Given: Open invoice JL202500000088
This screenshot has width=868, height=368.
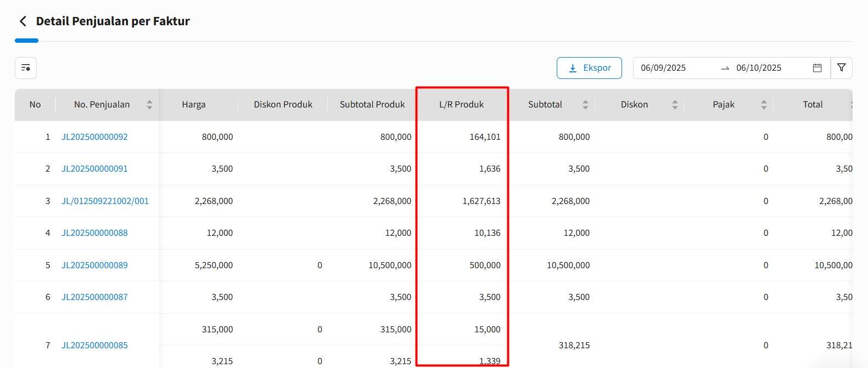Looking at the screenshot, I should tap(94, 233).
